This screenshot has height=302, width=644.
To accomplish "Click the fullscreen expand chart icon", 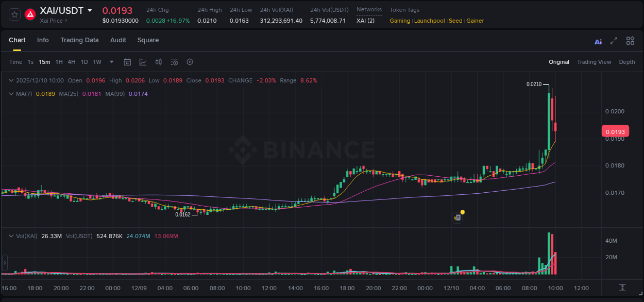I will pos(613,41).
